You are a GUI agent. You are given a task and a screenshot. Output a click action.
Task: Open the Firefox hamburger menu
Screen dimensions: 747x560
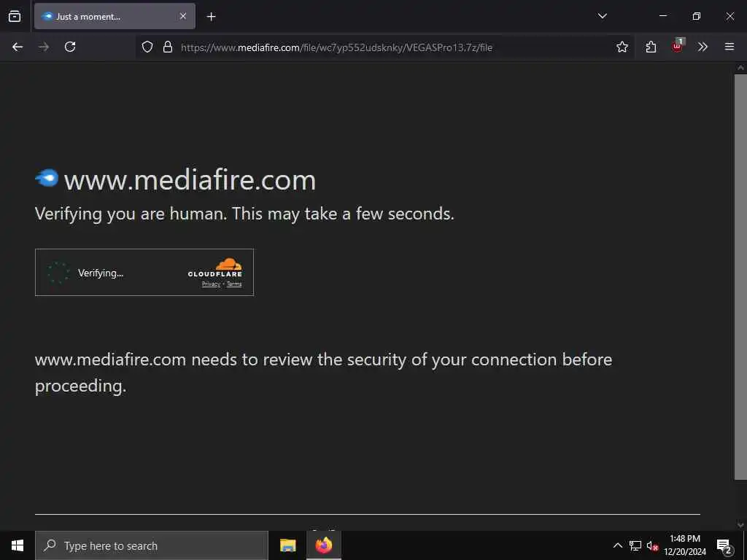[729, 47]
